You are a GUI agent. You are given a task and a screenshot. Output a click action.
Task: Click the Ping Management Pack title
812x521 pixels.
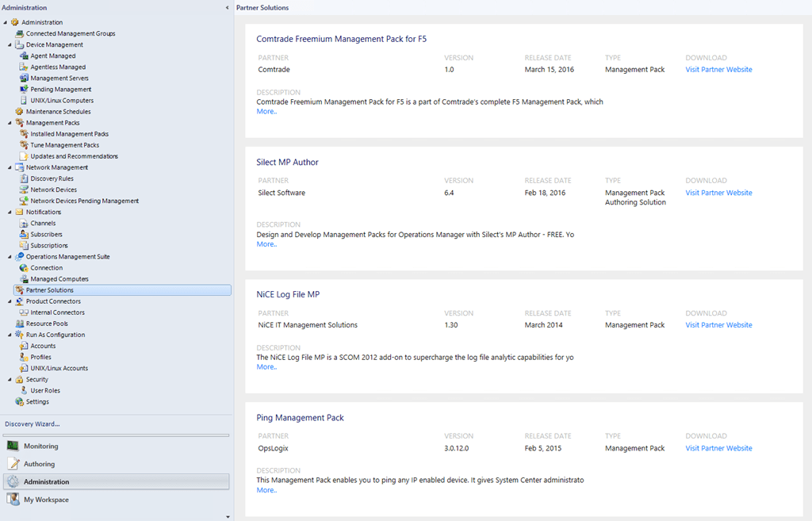(x=300, y=417)
